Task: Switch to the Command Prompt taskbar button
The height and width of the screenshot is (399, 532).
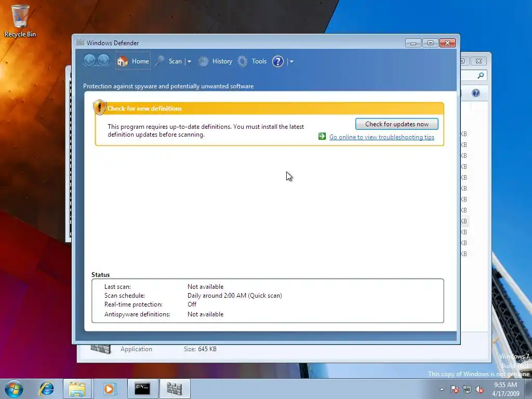Action: click(x=142, y=389)
